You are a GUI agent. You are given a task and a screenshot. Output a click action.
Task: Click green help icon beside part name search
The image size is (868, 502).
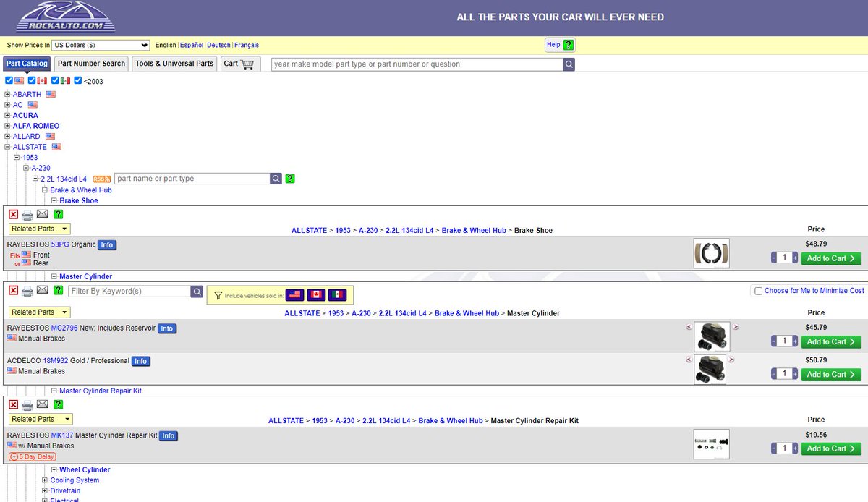[290, 179]
